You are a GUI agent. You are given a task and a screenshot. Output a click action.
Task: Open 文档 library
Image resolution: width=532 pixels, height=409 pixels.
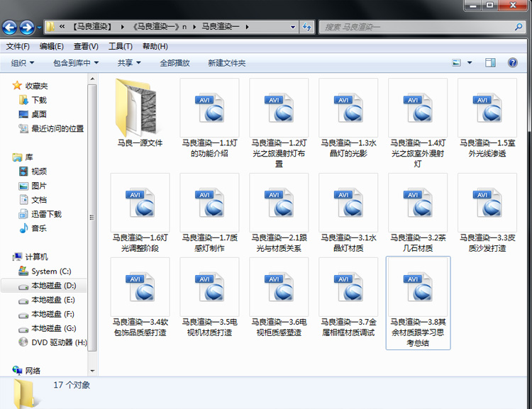tap(39, 200)
